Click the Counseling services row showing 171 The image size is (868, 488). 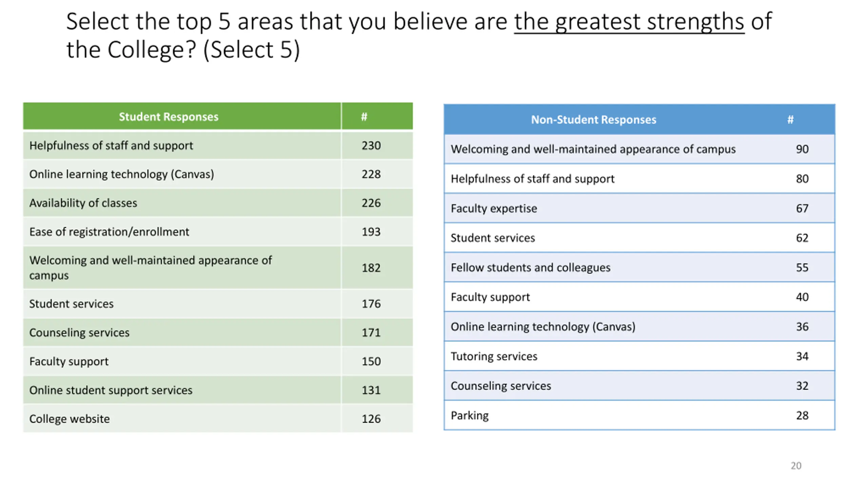[218, 332]
